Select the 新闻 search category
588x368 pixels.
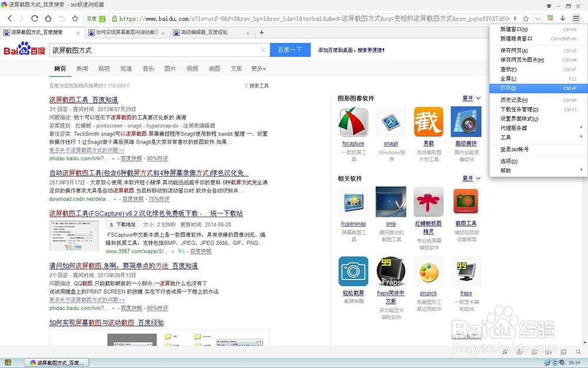pos(82,68)
